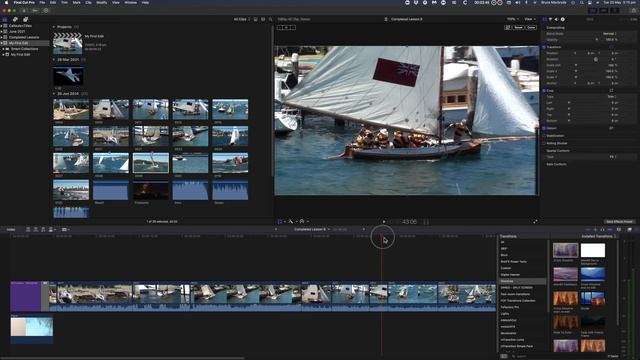640x360 pixels.
Task: Click the Rotation dial control
Action: (596, 59)
